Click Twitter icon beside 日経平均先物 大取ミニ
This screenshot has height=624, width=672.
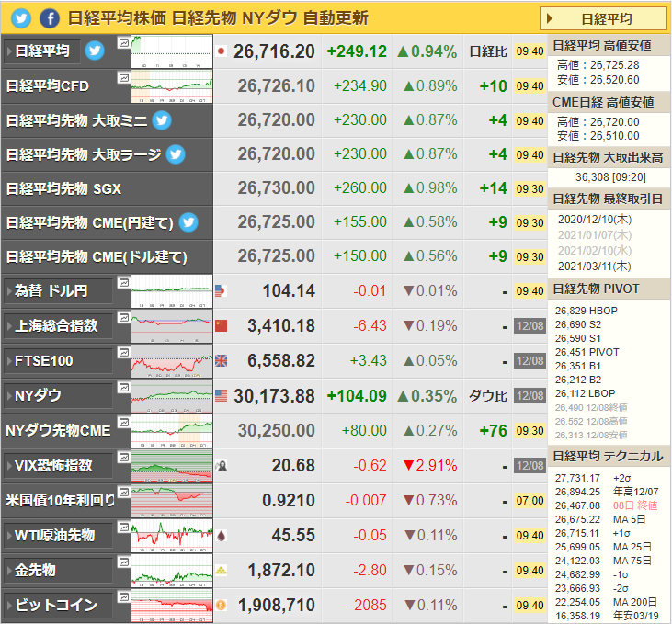(162, 120)
